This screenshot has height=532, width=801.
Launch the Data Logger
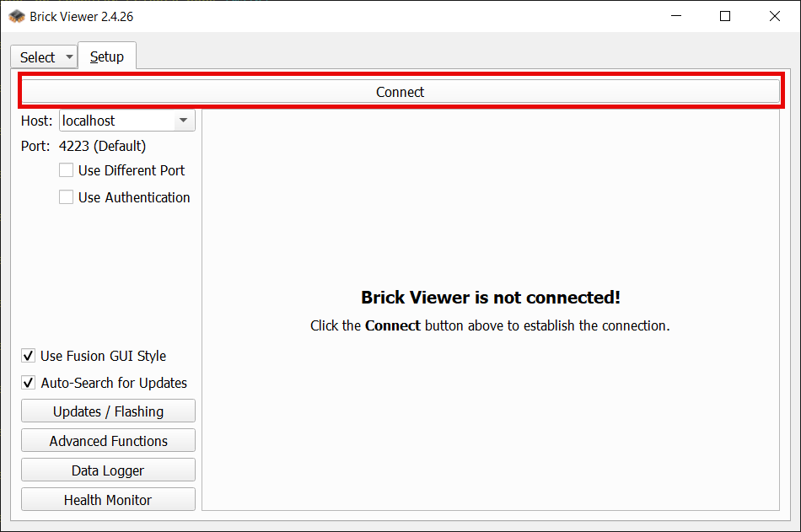click(x=108, y=470)
